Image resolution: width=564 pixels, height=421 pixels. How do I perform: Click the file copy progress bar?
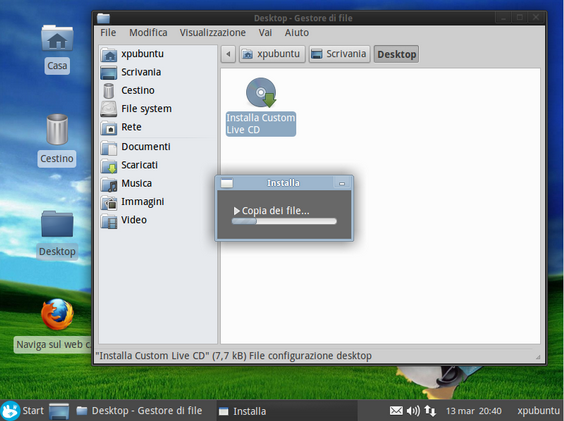coord(284,221)
